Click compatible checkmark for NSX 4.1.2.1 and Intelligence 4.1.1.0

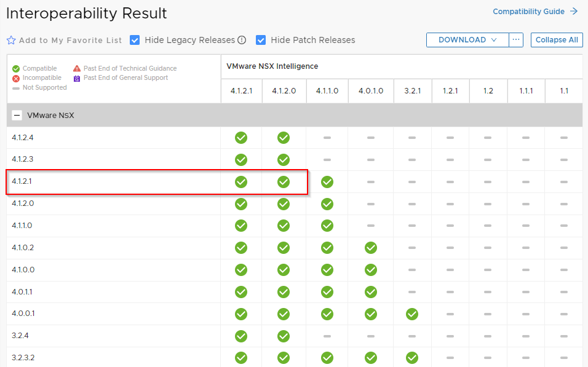327,182
